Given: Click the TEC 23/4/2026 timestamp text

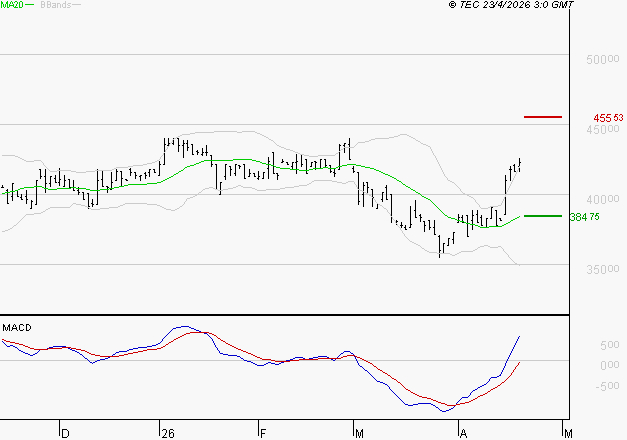Looking at the screenshot, I should [x=511, y=5].
